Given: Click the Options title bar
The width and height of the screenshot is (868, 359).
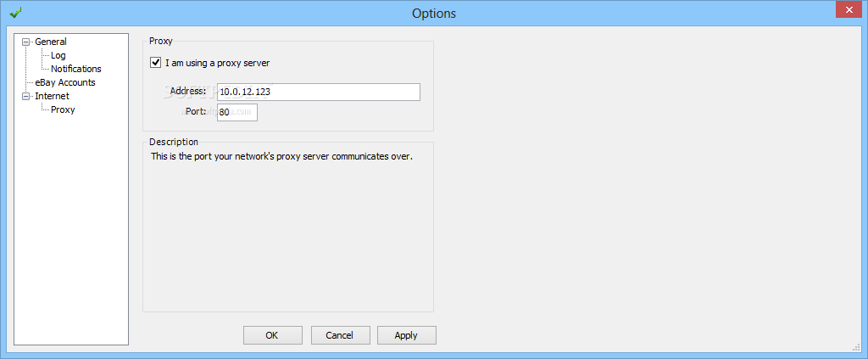Looking at the screenshot, I should click(x=434, y=13).
